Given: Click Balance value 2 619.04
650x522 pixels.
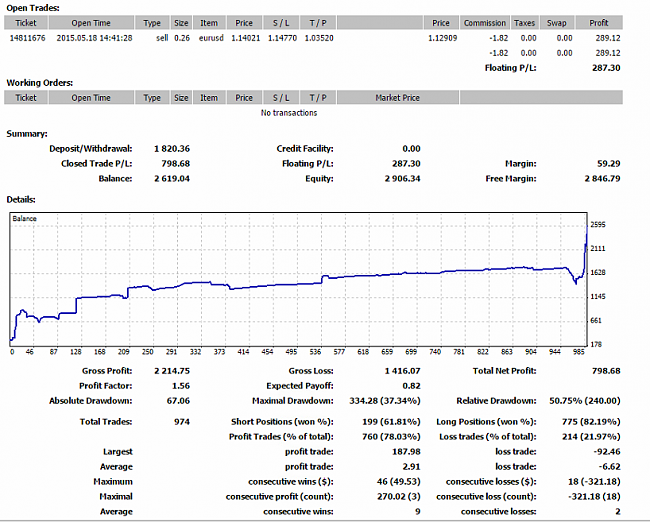Looking at the screenshot, I should (172, 179).
